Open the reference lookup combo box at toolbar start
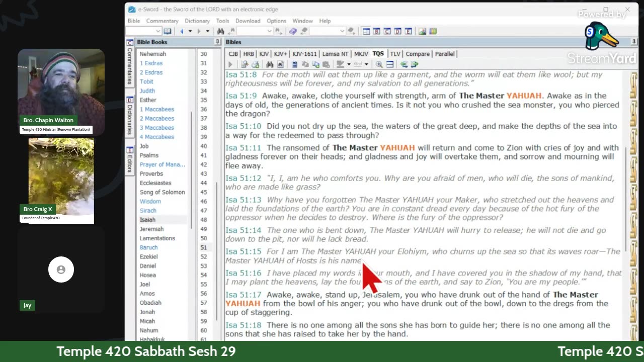644x362 pixels. [x=143, y=31]
